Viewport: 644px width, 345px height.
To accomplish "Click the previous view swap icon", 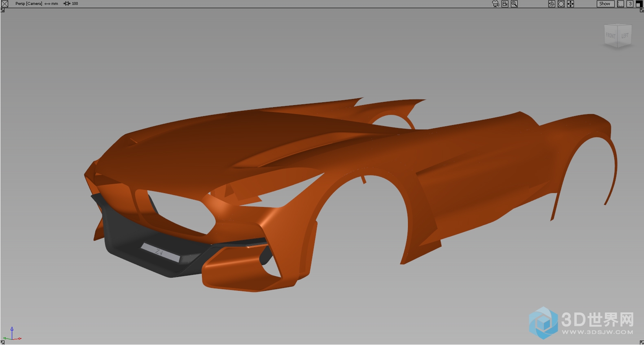I will (x=552, y=4).
